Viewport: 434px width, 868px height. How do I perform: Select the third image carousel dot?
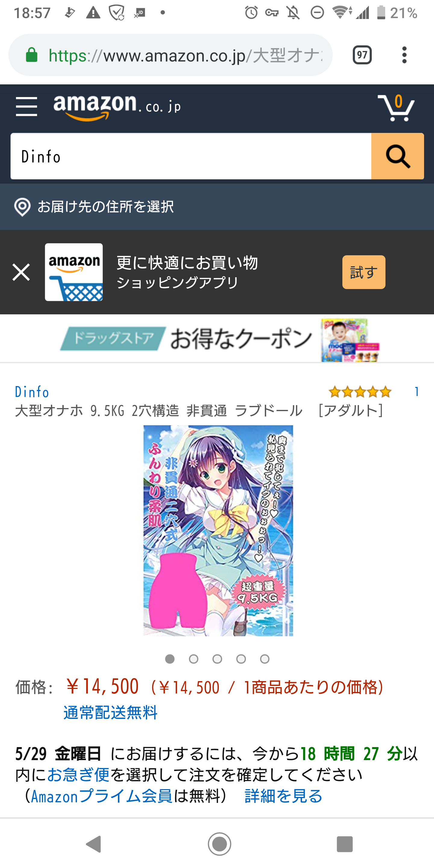tap(217, 659)
